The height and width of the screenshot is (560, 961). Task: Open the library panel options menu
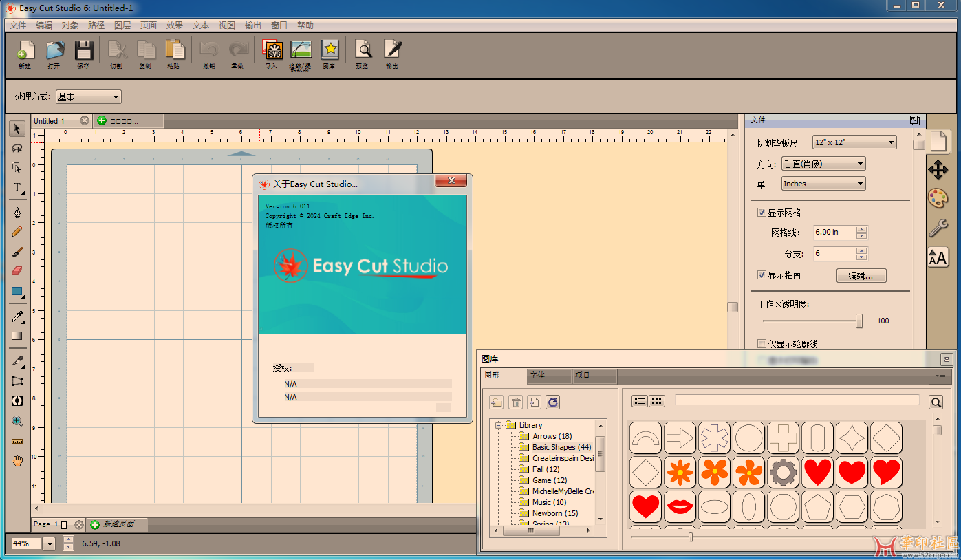(x=940, y=376)
